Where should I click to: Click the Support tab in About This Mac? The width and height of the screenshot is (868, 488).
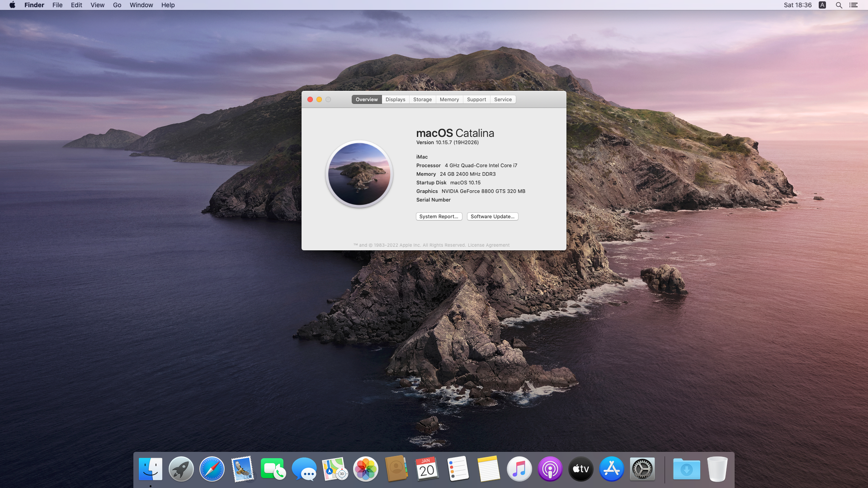coord(476,99)
